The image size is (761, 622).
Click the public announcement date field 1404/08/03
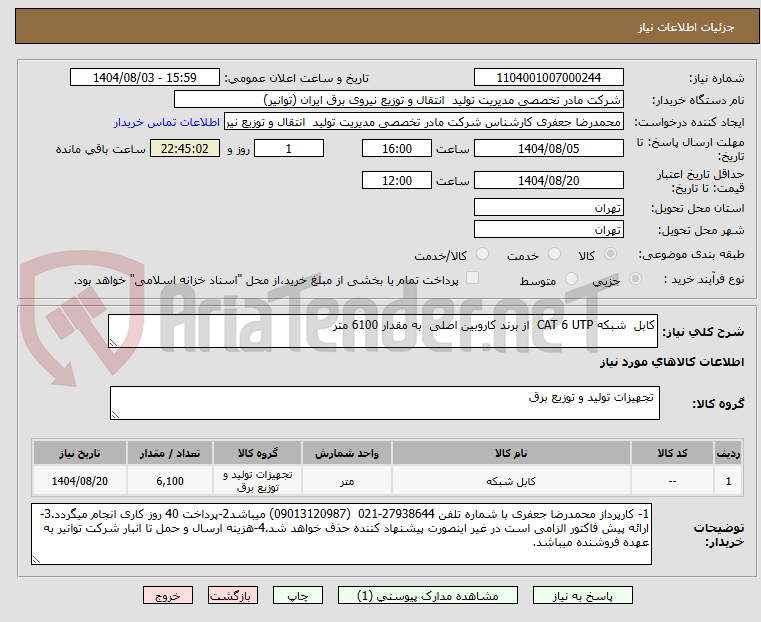(145, 78)
